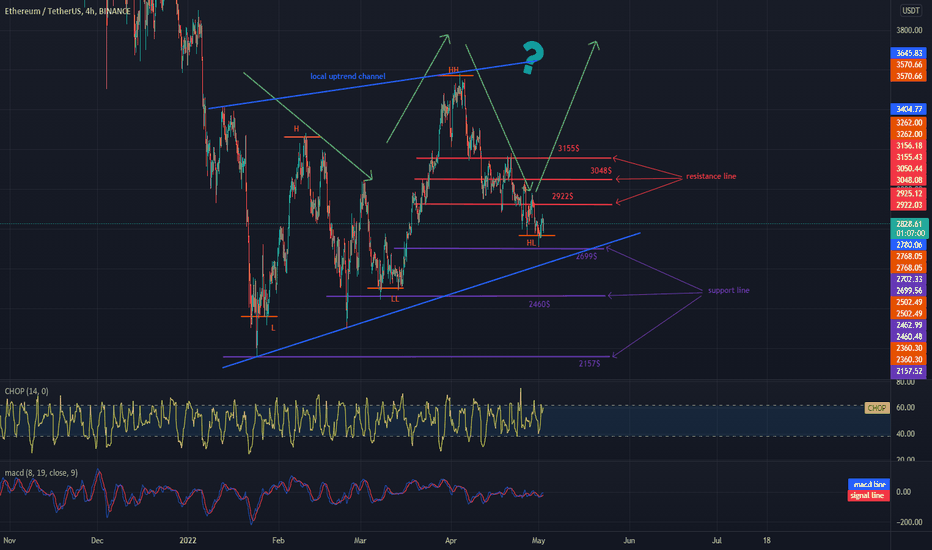Click the May label on time axis
The image size is (932, 550).
539,540
